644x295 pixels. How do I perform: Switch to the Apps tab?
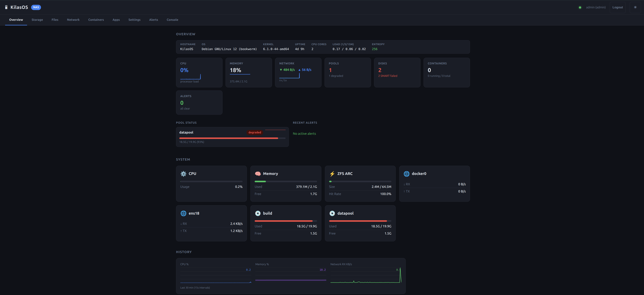tap(116, 20)
